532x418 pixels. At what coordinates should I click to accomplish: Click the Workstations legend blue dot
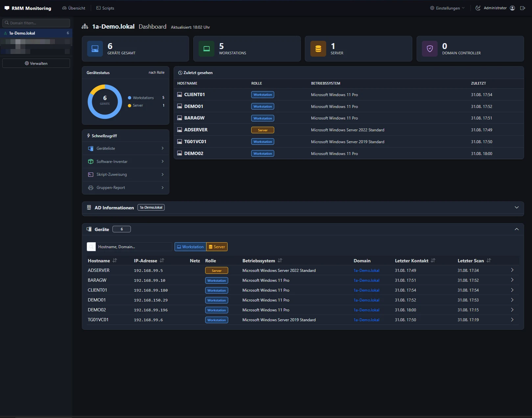130,98
